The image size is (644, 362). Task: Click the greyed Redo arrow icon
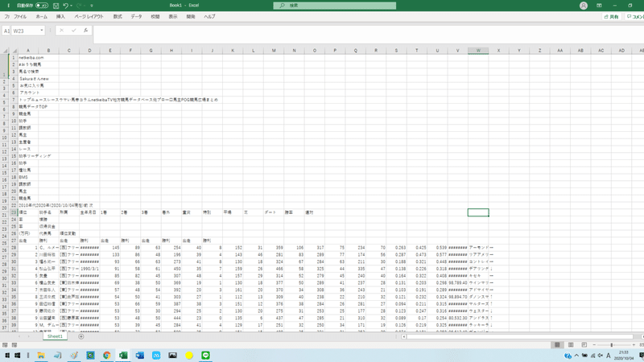[79, 6]
